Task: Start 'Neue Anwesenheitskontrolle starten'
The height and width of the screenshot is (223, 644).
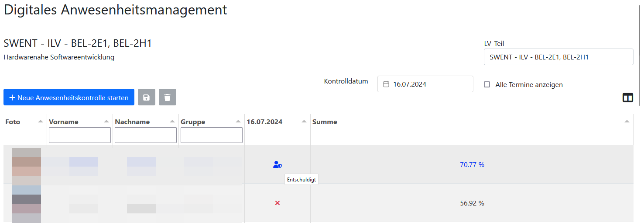Action: click(69, 97)
